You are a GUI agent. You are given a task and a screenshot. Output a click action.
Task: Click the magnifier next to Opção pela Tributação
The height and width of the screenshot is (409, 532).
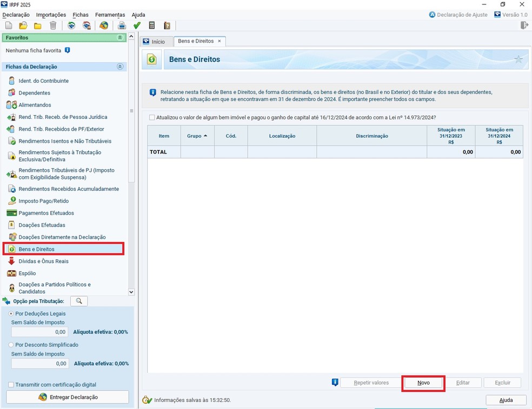[79, 301]
